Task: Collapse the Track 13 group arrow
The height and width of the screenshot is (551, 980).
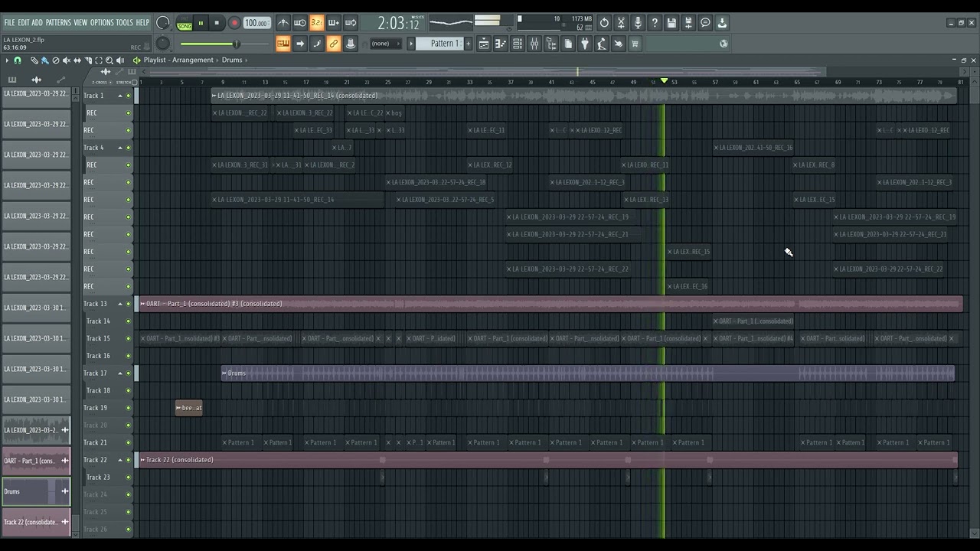Action: click(119, 304)
